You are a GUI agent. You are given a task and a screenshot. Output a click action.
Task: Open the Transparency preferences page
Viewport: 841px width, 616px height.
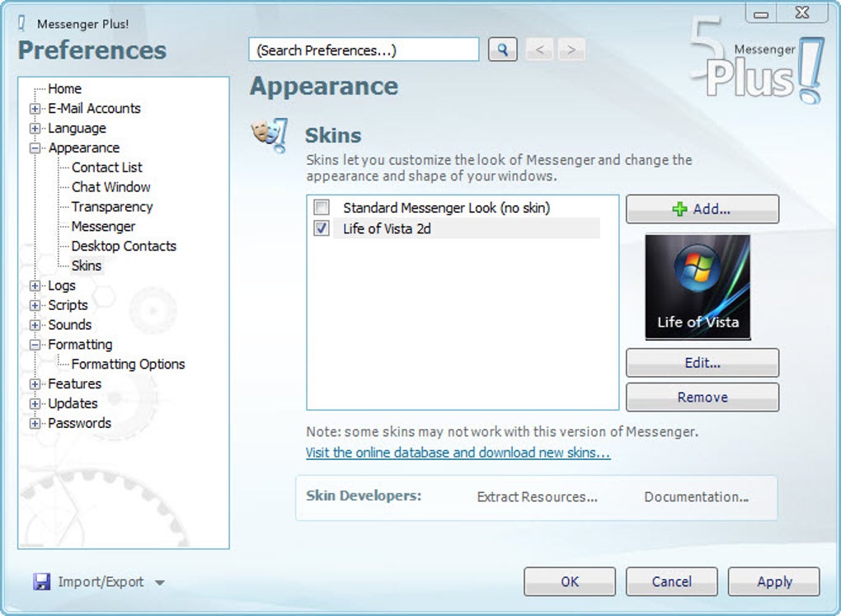point(112,207)
